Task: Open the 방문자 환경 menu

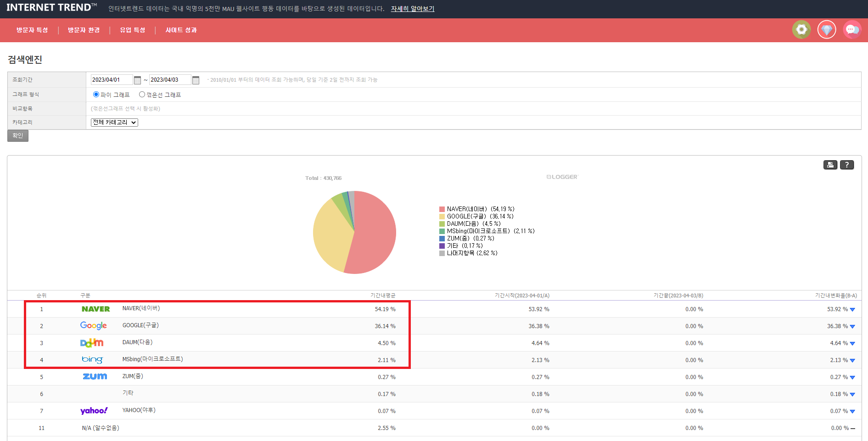Action: tap(84, 30)
